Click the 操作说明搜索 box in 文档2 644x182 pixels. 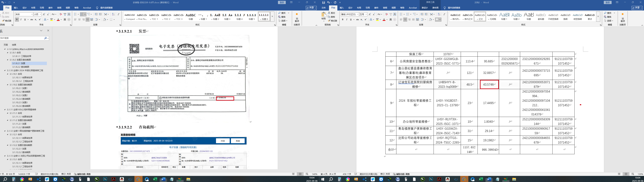454,8
